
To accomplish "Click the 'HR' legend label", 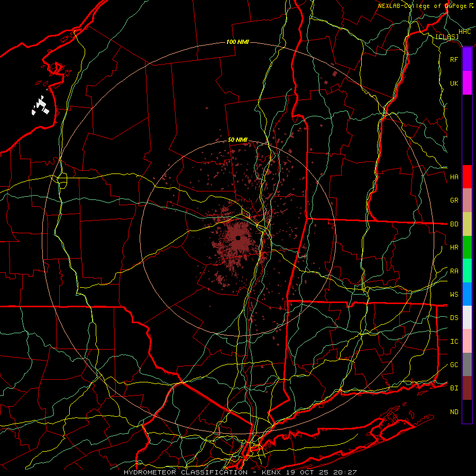I will [x=454, y=248].
